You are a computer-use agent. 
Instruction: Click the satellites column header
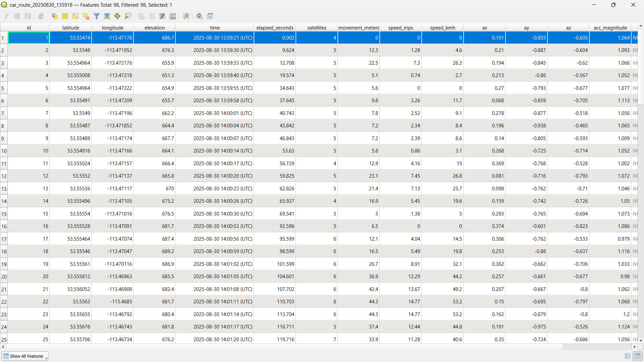(x=317, y=27)
